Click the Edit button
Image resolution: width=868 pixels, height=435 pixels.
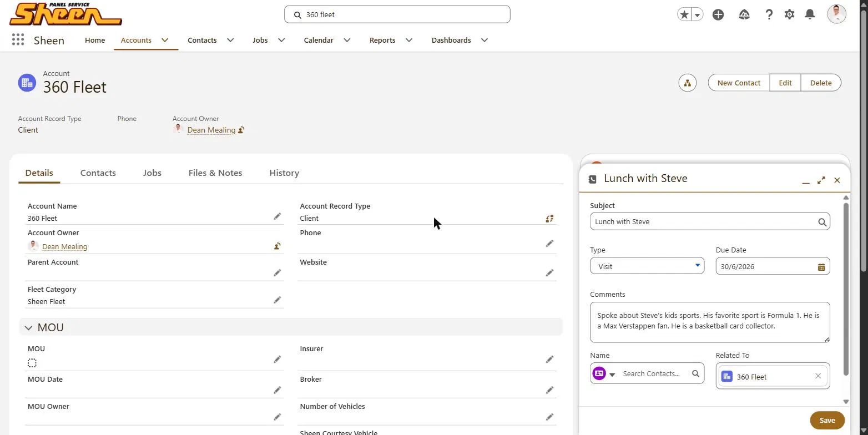coord(785,83)
